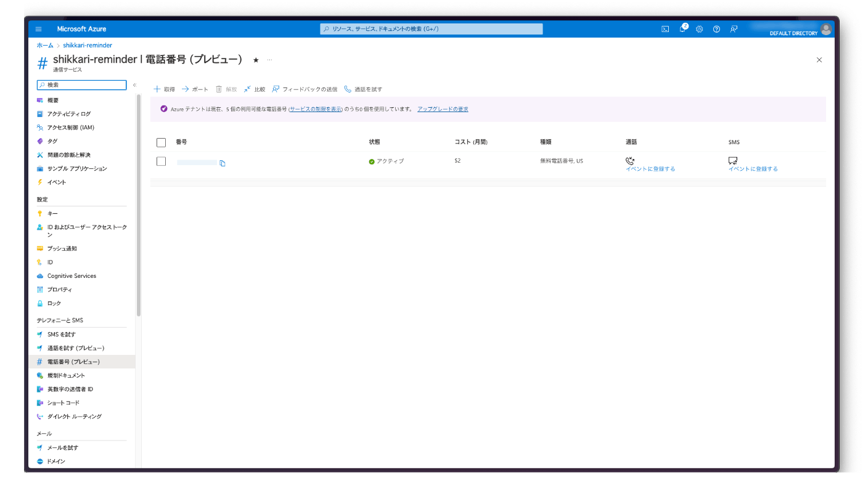Click the $2 cost cell
Viewport: 863px width, 504px height.
(457, 161)
